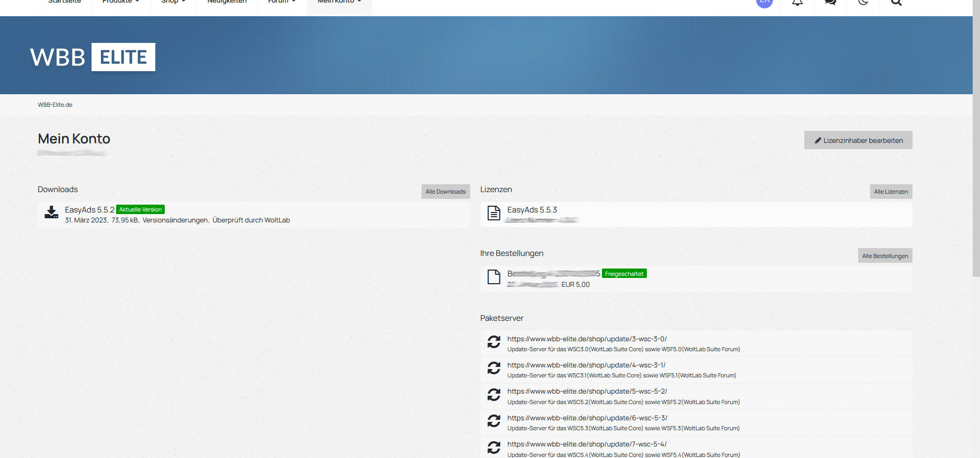Go to Neuigkeiten in the navigation
The width and height of the screenshot is (980, 458).
tap(227, 2)
